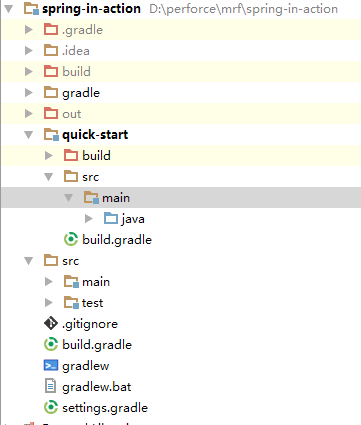Select the gradlew file name
Viewport: 361px width, 425px height.
tap(86, 366)
